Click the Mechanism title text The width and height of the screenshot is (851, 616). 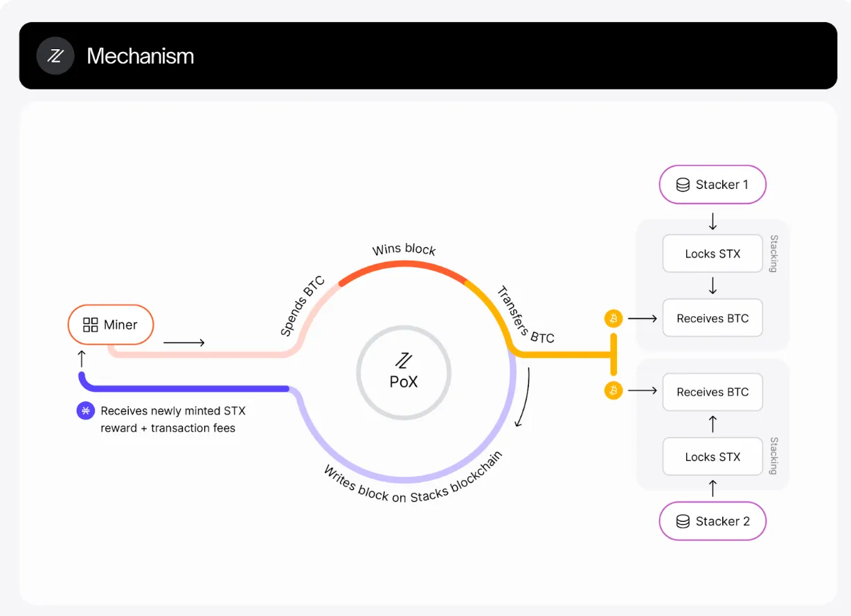coord(141,56)
